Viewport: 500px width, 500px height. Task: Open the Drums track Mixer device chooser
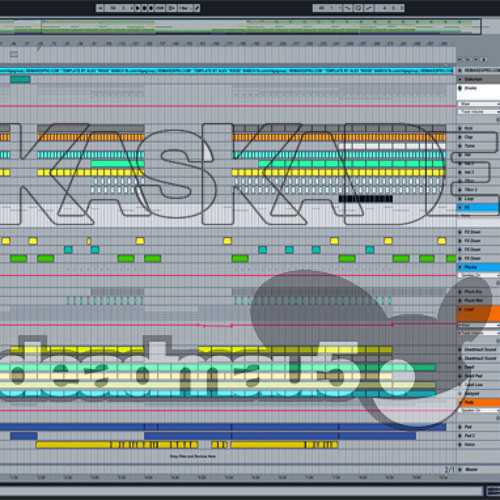click(x=479, y=104)
